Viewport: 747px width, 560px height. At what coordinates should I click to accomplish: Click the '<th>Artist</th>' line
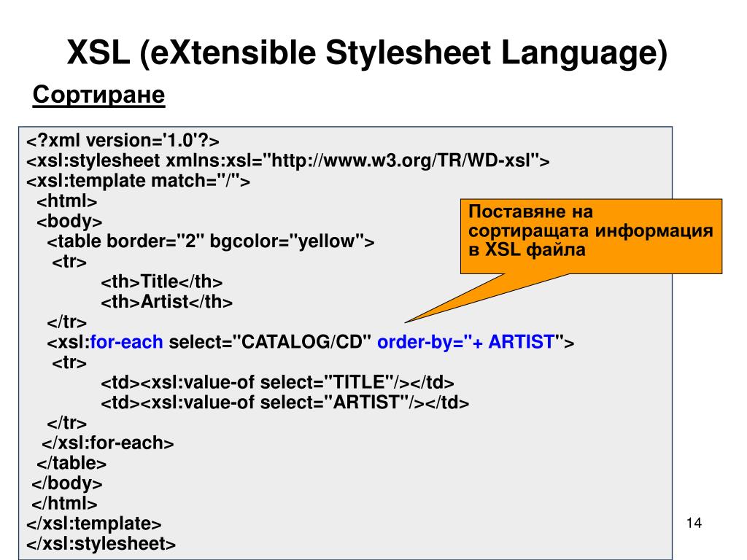(x=167, y=302)
